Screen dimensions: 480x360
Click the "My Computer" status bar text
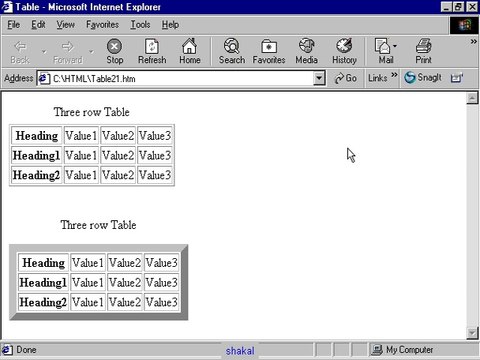point(410,350)
